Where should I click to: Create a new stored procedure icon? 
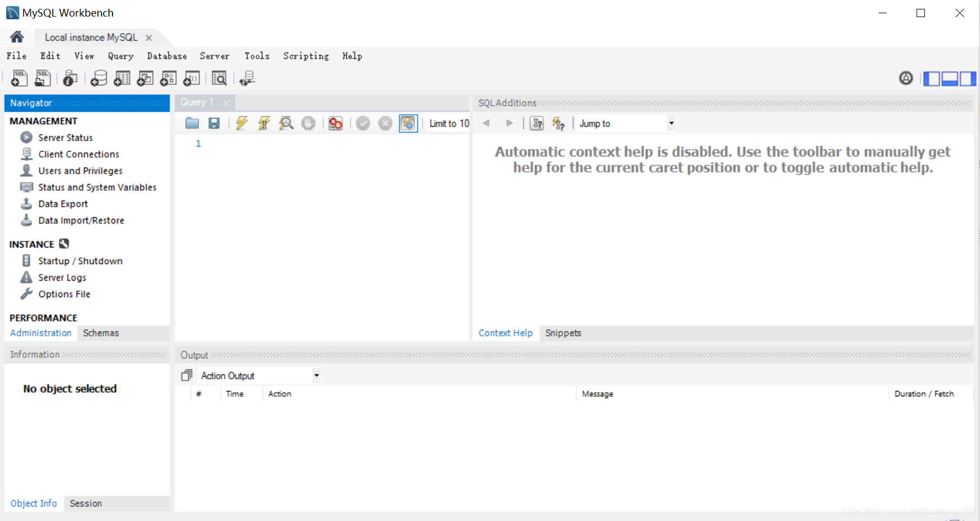pos(168,78)
